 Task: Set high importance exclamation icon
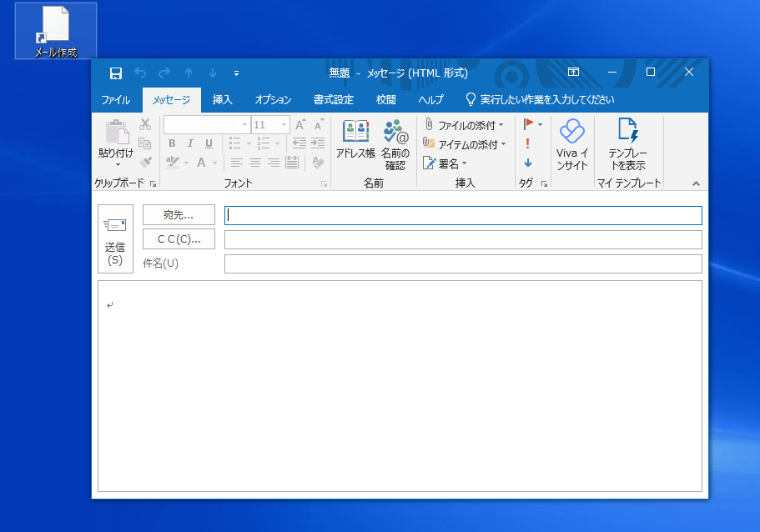528,143
